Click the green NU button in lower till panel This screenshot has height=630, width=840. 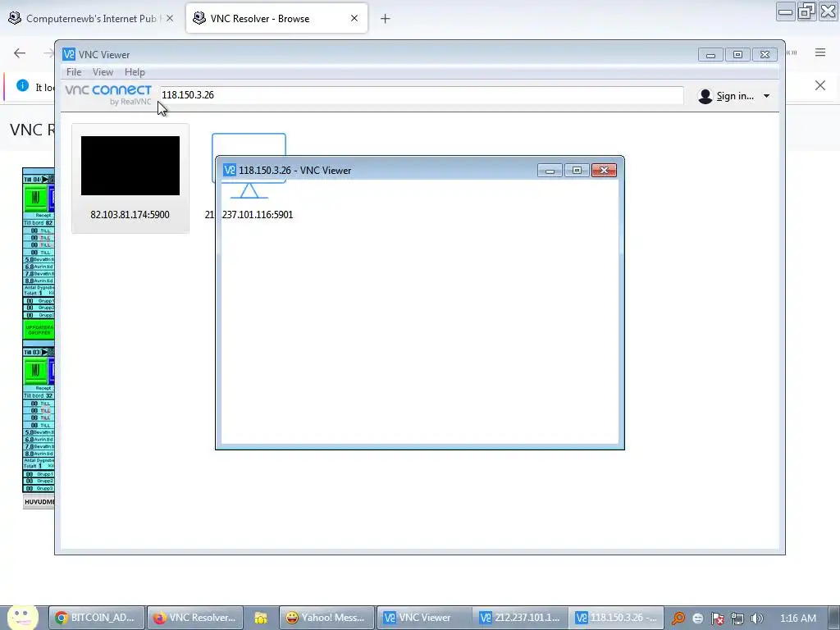(36, 371)
